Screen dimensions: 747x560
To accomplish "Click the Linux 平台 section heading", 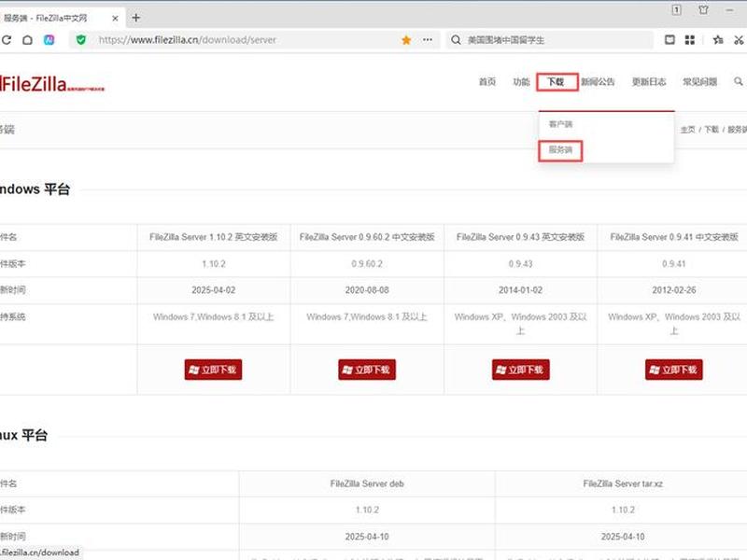I will click(24, 435).
